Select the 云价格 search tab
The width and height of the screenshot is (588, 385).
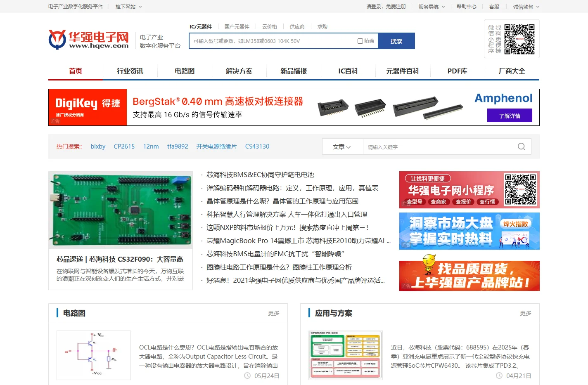coord(270,26)
